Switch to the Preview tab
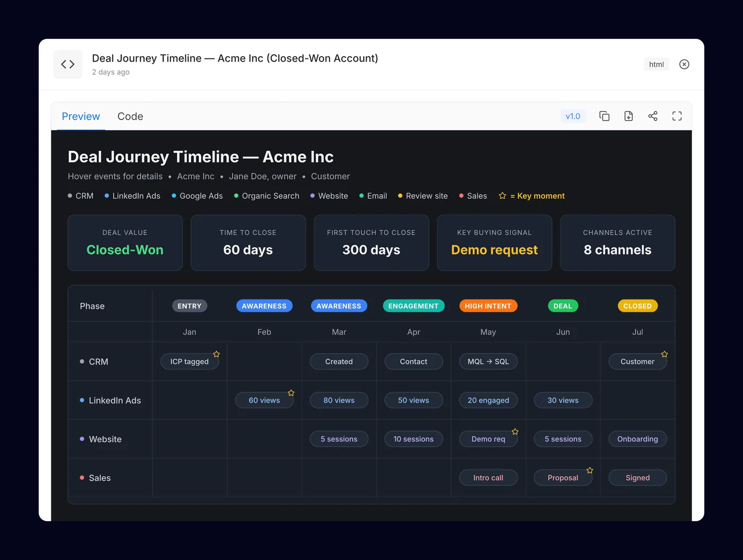The image size is (743, 560). click(81, 116)
